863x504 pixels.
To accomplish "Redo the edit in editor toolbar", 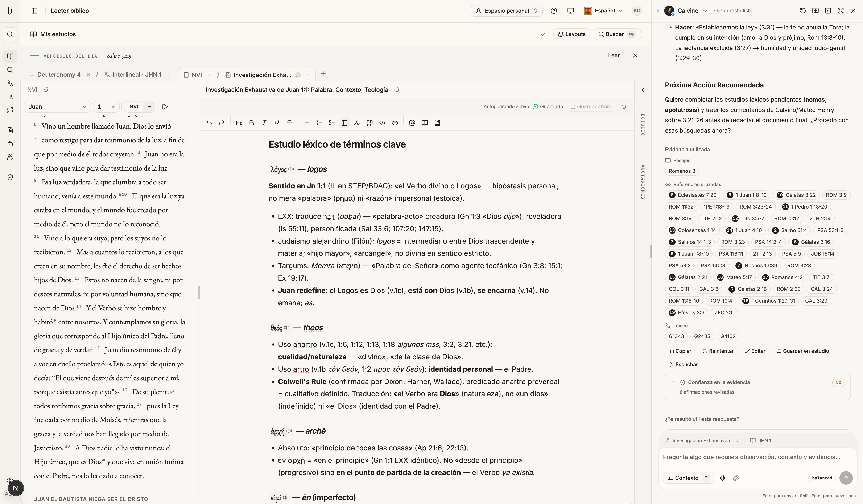I will 222,123.
